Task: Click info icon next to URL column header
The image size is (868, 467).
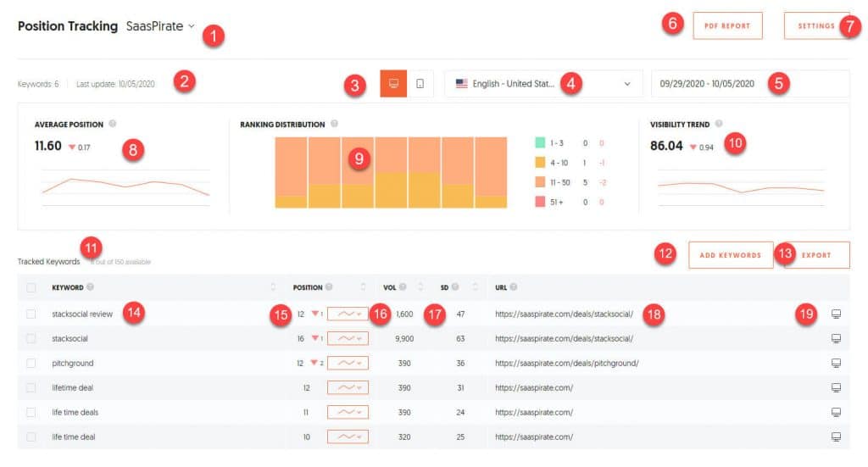Action: pyautogui.click(x=515, y=287)
